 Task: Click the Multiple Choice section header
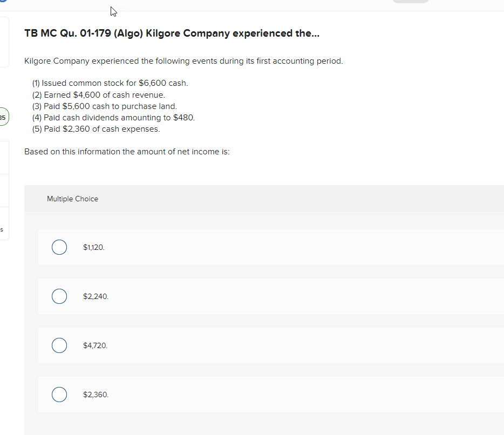tap(72, 199)
